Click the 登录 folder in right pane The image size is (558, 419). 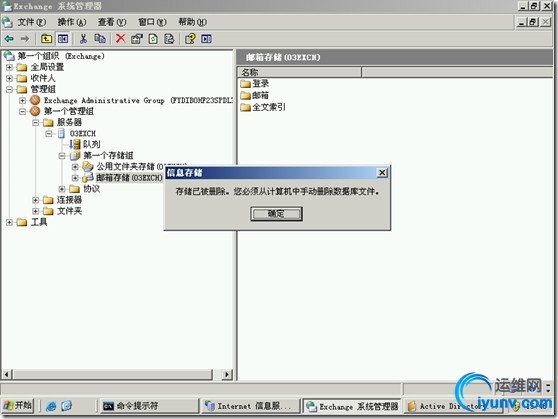[x=255, y=84]
